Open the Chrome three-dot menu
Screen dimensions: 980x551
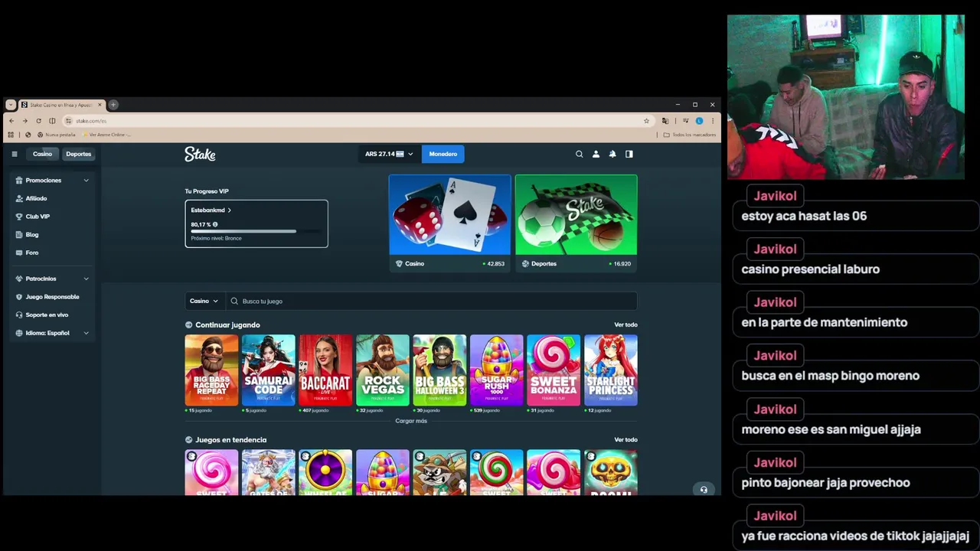[x=712, y=121]
